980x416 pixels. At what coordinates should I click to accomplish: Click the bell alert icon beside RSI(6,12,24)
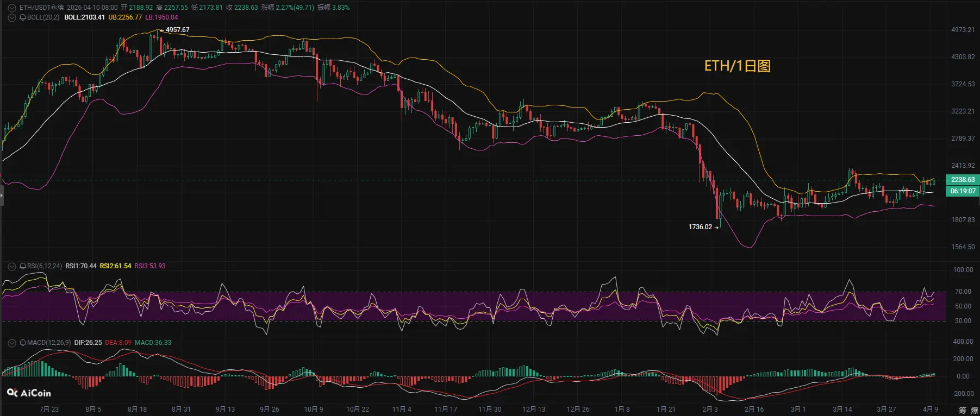(23, 266)
